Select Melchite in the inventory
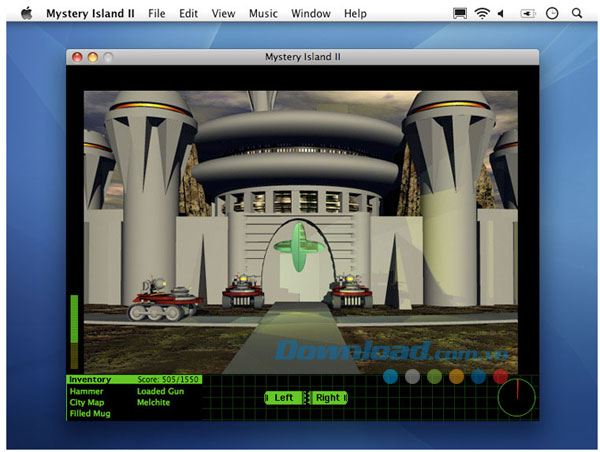600x452 pixels. pyautogui.click(x=153, y=402)
